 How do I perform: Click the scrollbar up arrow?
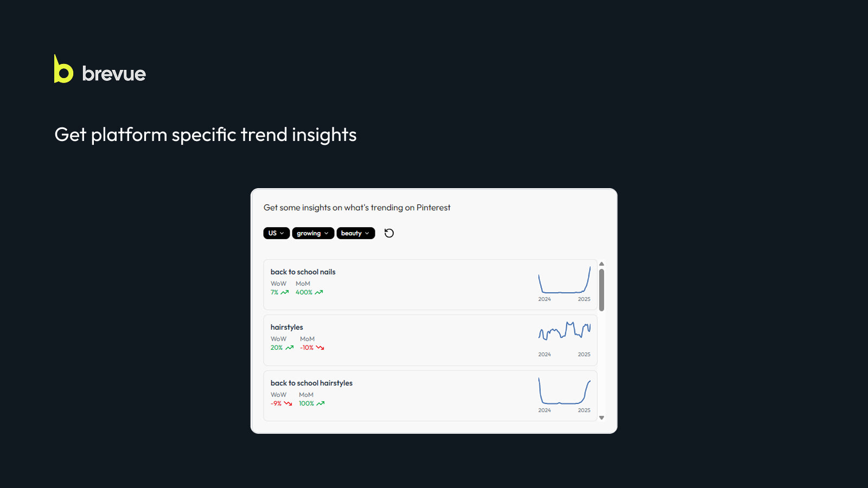click(x=602, y=263)
